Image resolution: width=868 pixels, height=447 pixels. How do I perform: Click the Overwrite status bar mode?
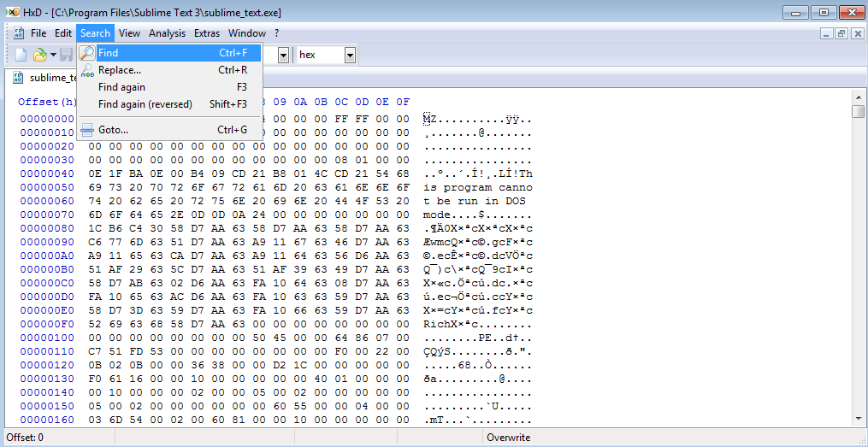pos(508,438)
